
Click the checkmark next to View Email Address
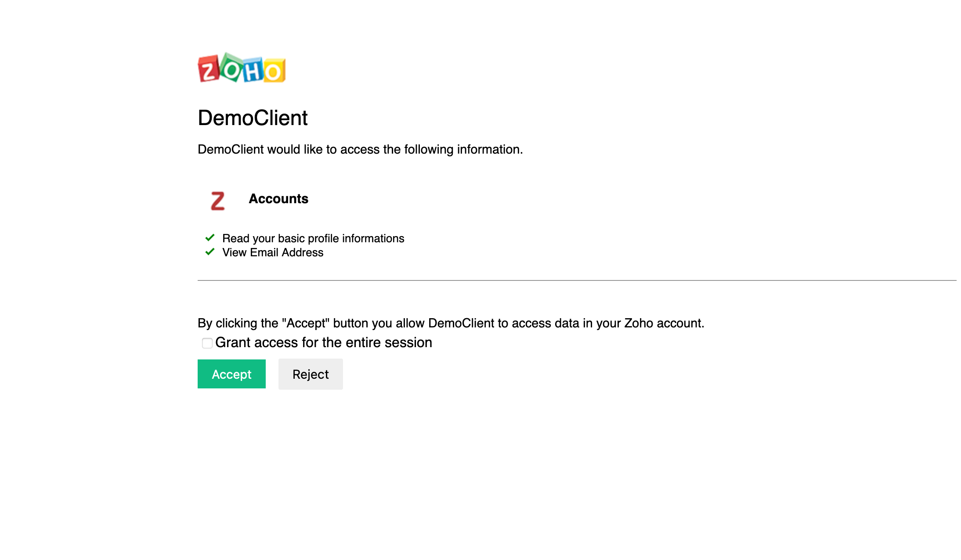click(210, 252)
